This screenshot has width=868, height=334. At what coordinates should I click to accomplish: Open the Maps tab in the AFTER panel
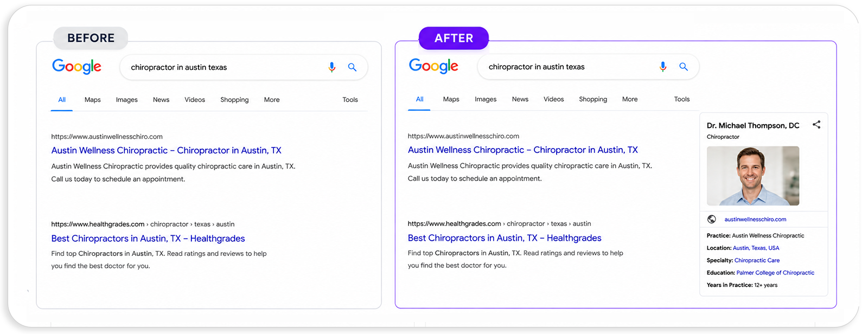451,99
